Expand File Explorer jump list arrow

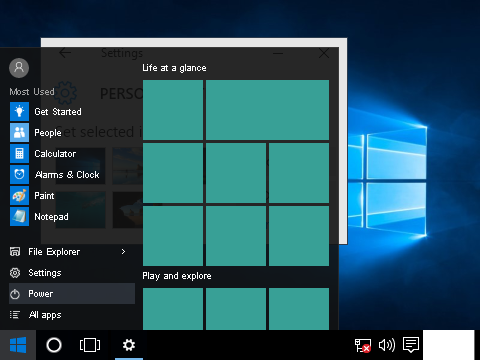[123, 251]
